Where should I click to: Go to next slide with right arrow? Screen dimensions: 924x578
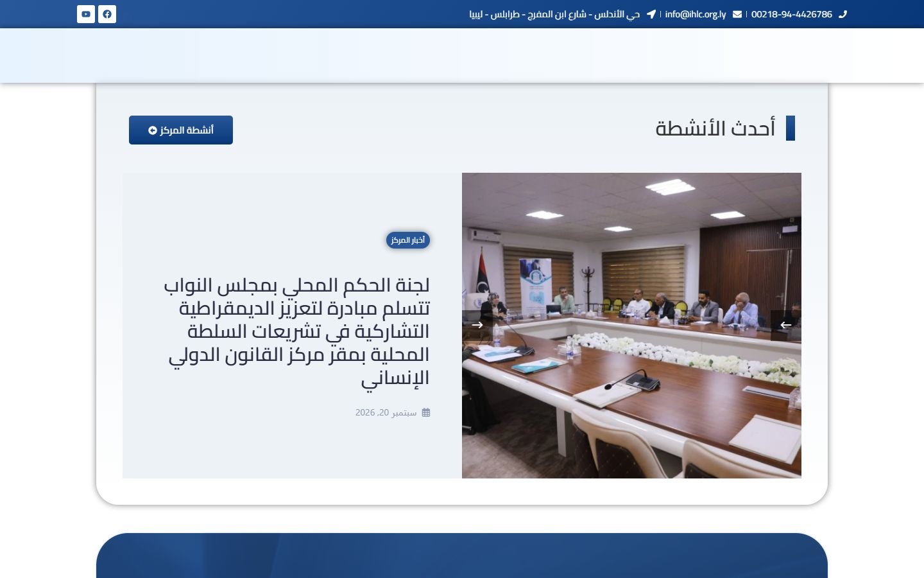pos(477,325)
